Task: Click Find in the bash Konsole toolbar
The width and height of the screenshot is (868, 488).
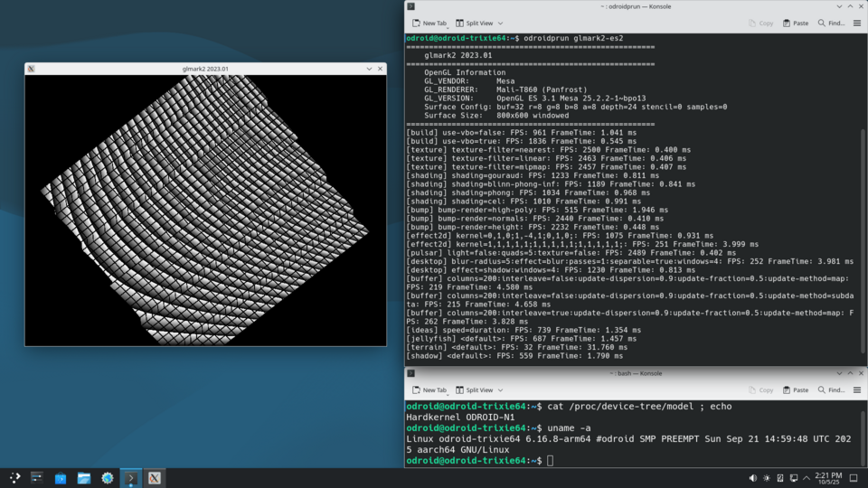Action: click(x=832, y=389)
